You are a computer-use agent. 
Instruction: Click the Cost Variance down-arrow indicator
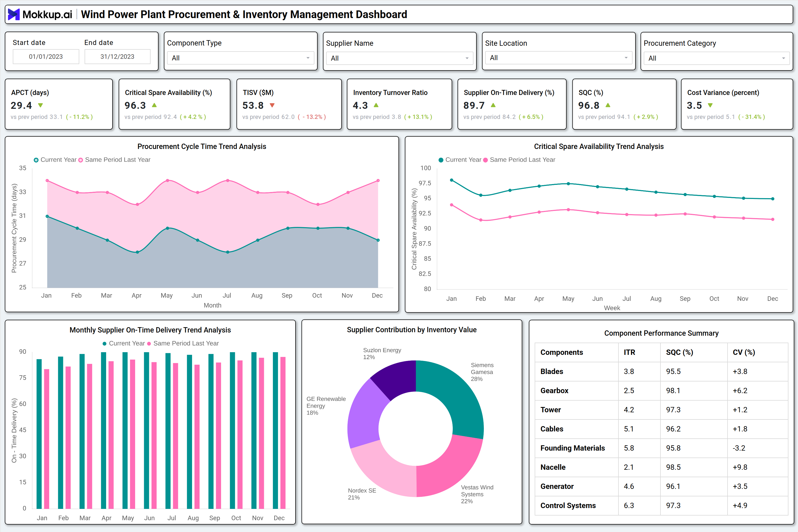coord(710,106)
